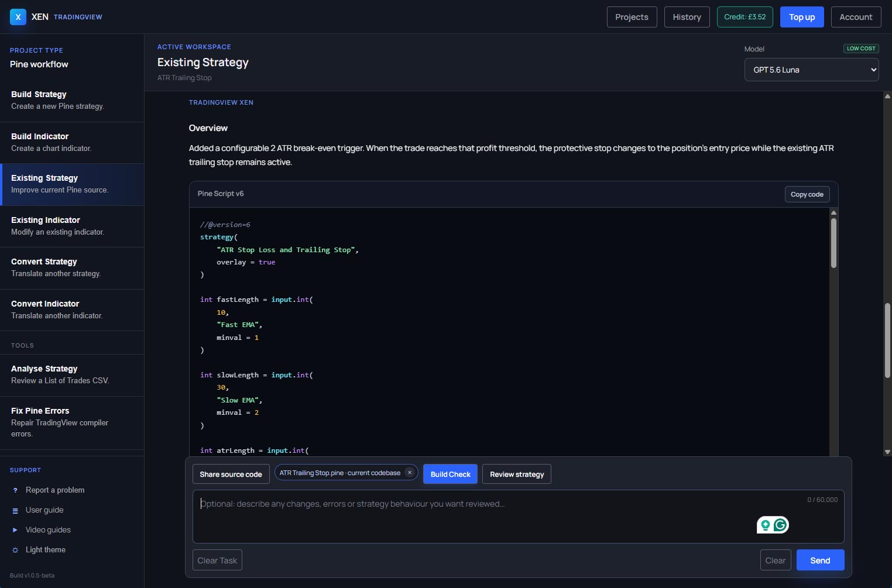Click the TRADINGVIEW text beside XEN
892x588 pixels.
click(x=78, y=17)
